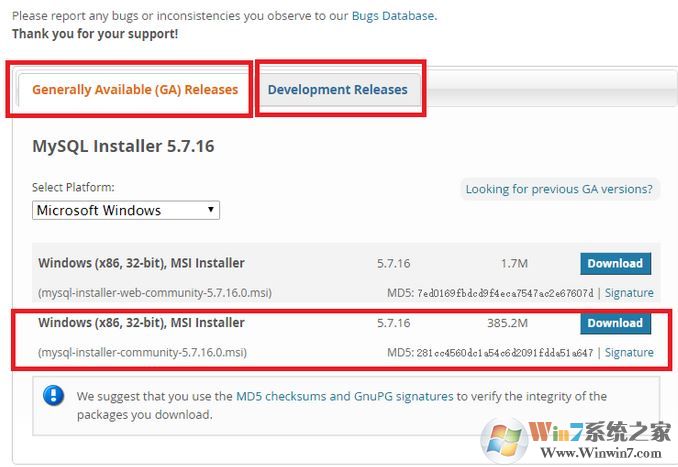
Task: Switch to Development Releases tab
Action: coord(337,90)
